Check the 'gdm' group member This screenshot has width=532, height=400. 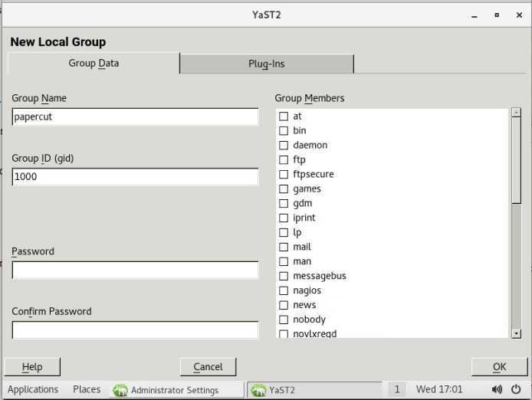tap(284, 204)
